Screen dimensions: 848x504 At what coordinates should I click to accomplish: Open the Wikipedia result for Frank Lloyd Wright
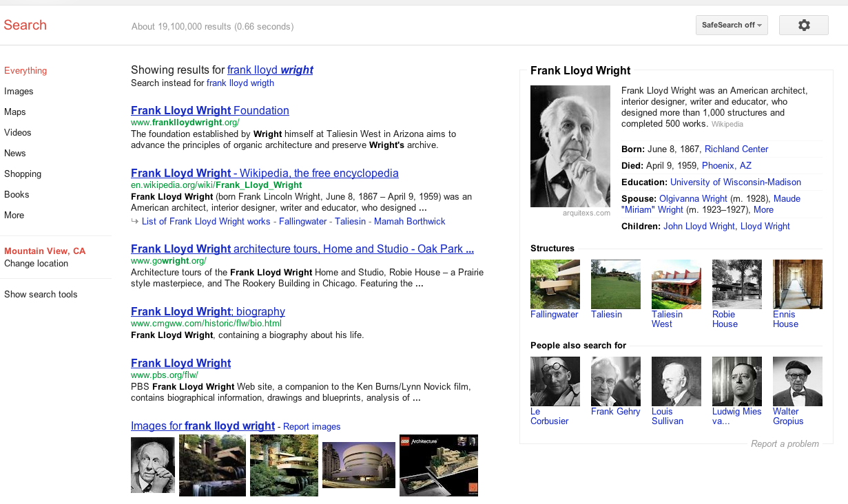[265, 173]
